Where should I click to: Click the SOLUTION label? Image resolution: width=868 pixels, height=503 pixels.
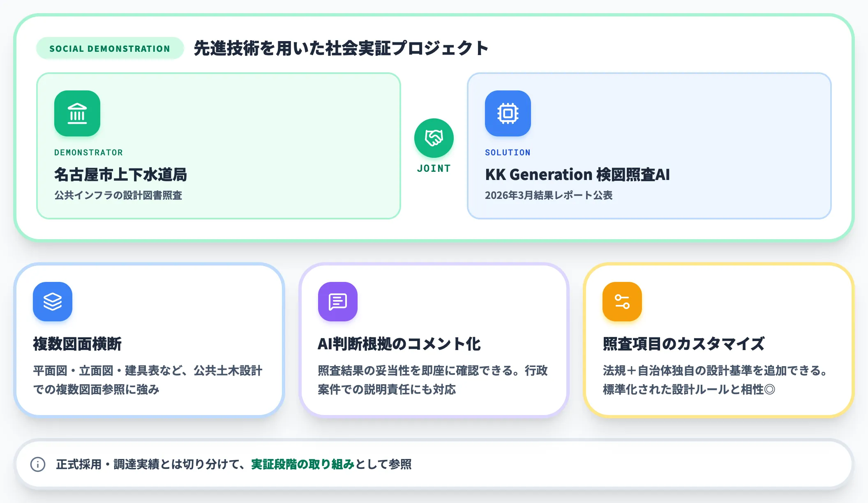[508, 152]
